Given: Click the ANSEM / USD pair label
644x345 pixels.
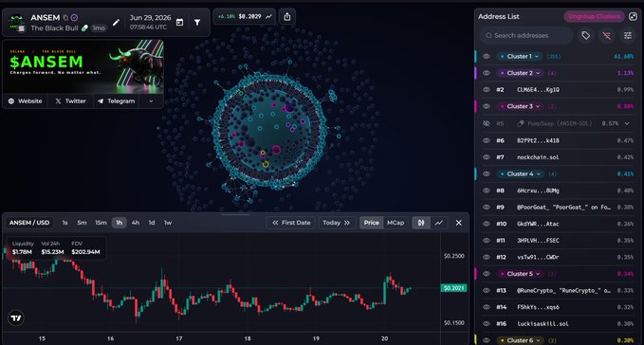Looking at the screenshot, I should 29,223.
